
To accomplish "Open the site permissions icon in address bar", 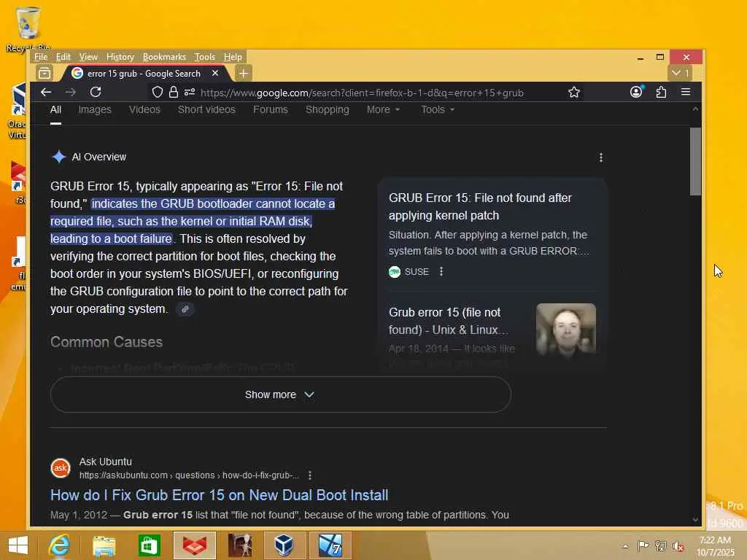I will coord(190,92).
